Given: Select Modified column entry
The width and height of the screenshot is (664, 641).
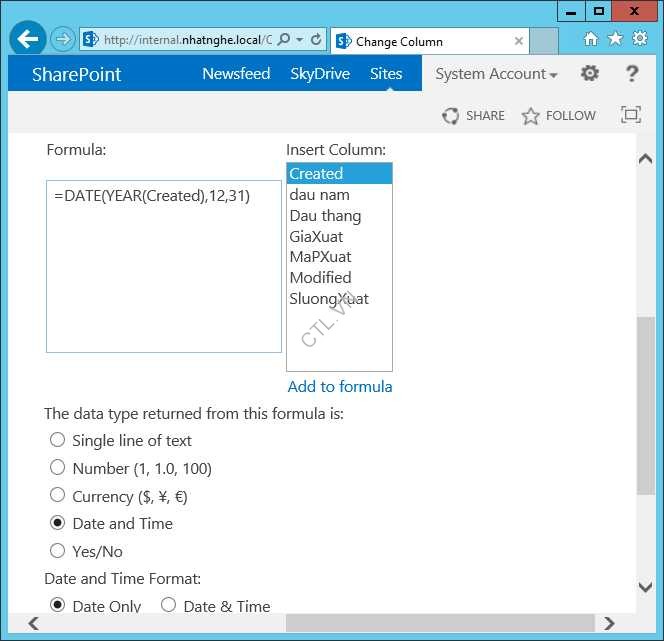Looking at the screenshot, I should tap(340, 278).
